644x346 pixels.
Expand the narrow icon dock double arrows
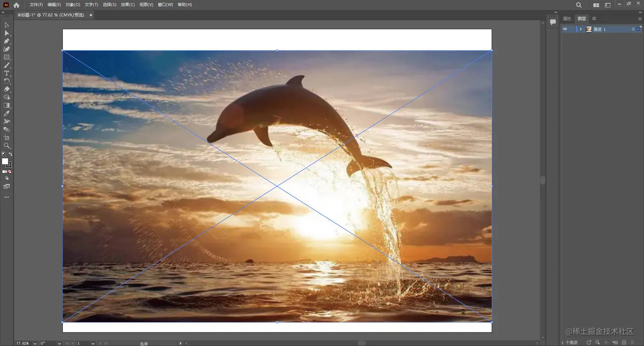pos(555,12)
